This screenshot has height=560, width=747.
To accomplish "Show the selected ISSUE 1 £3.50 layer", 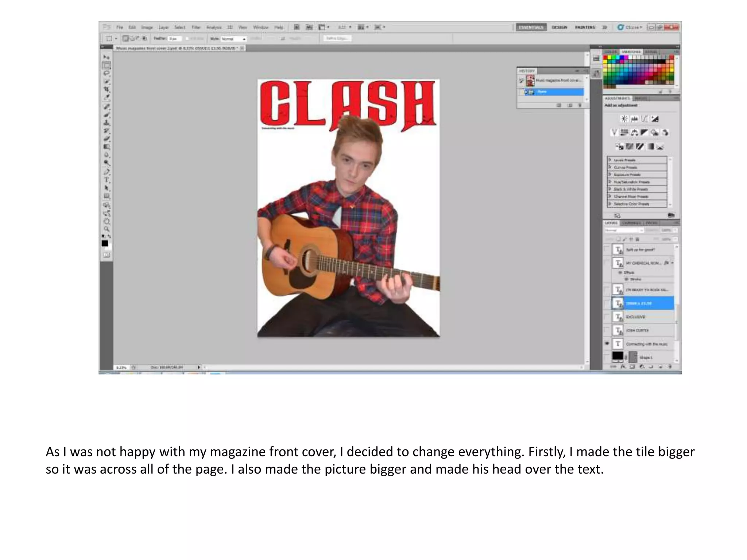I will point(607,303).
